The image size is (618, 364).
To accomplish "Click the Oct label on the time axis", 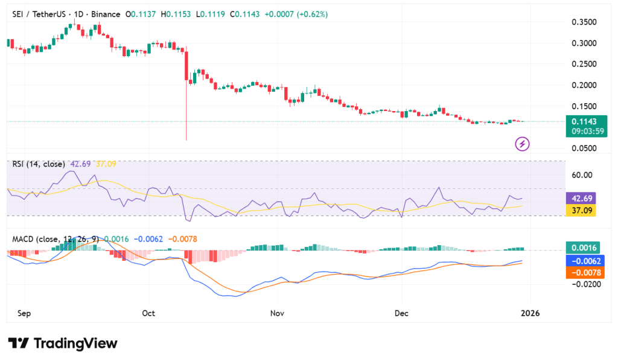I will pyautogui.click(x=148, y=313).
